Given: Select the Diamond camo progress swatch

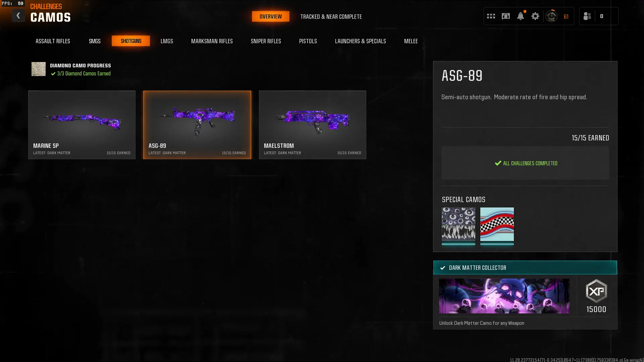Looking at the screenshot, I should tap(39, 69).
